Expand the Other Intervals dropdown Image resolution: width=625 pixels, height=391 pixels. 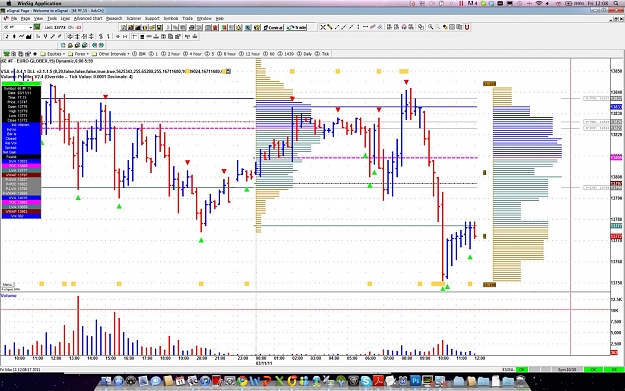pyautogui.click(x=111, y=54)
